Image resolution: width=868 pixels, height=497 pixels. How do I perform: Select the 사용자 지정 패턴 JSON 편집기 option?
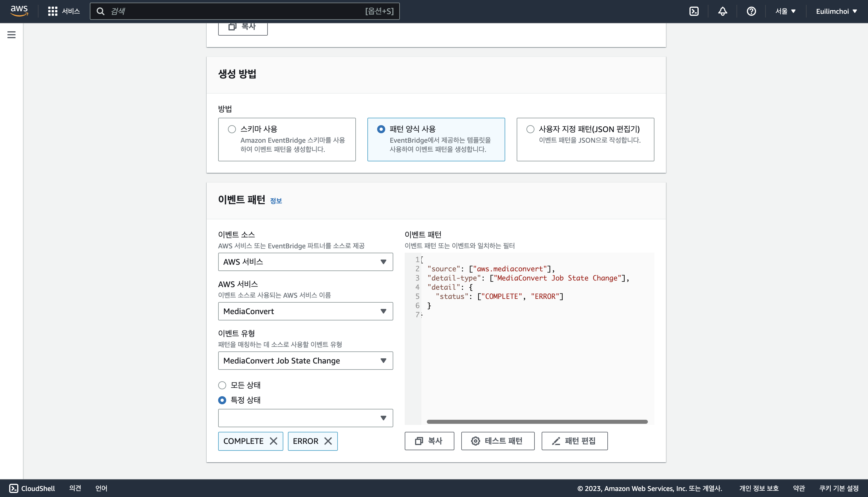pos(530,129)
